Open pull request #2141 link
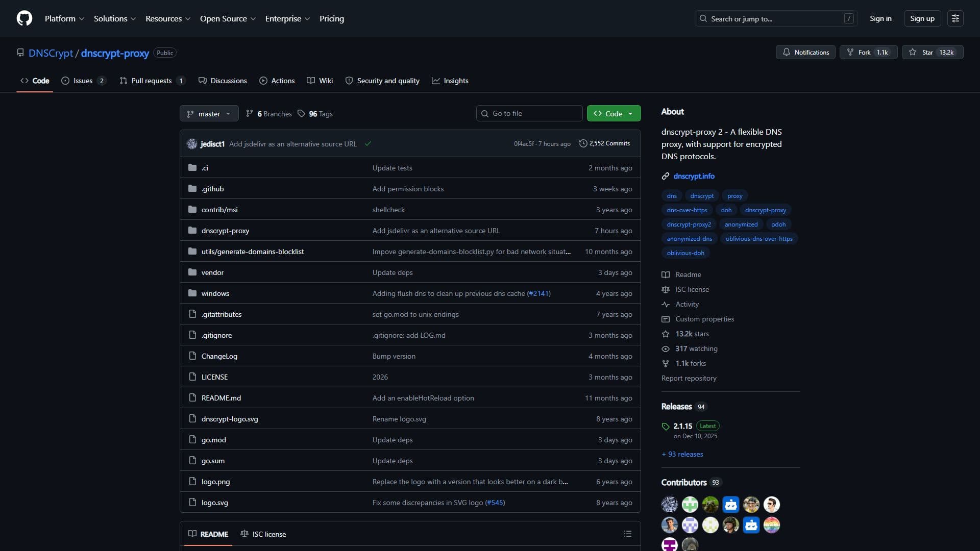The image size is (980, 551). [x=538, y=293]
